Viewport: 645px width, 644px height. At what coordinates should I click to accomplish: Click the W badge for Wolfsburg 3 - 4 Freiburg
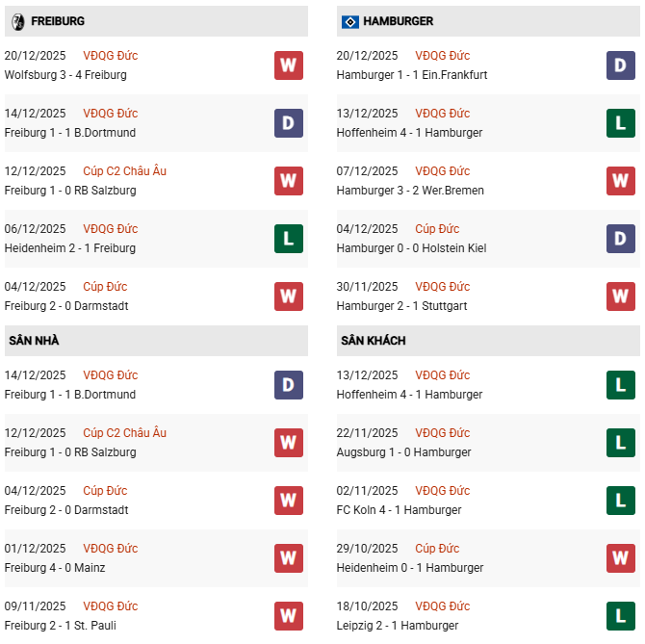click(288, 65)
